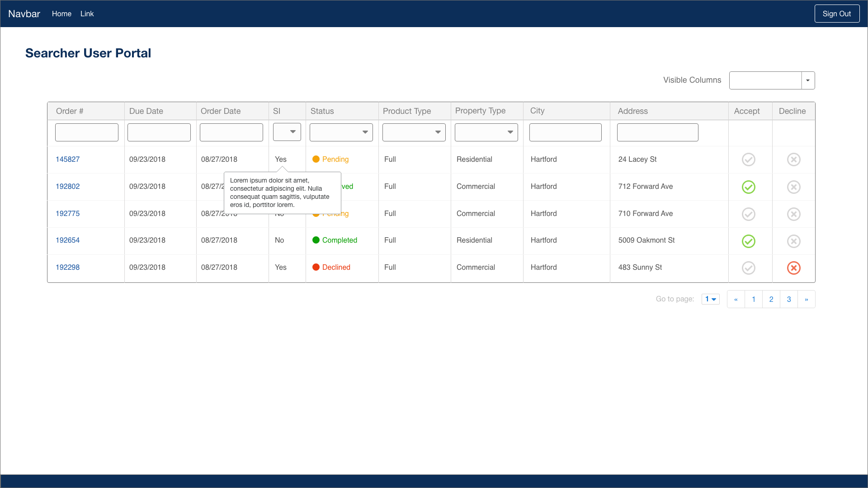Open the SI filter dropdown
Screen dimensions: 868x488
[287, 132]
